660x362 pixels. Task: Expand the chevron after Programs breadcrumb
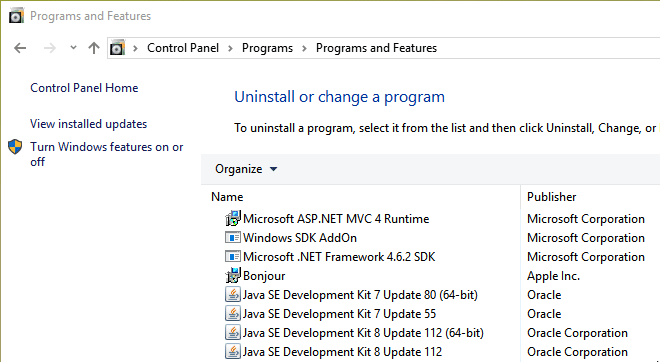(x=304, y=48)
